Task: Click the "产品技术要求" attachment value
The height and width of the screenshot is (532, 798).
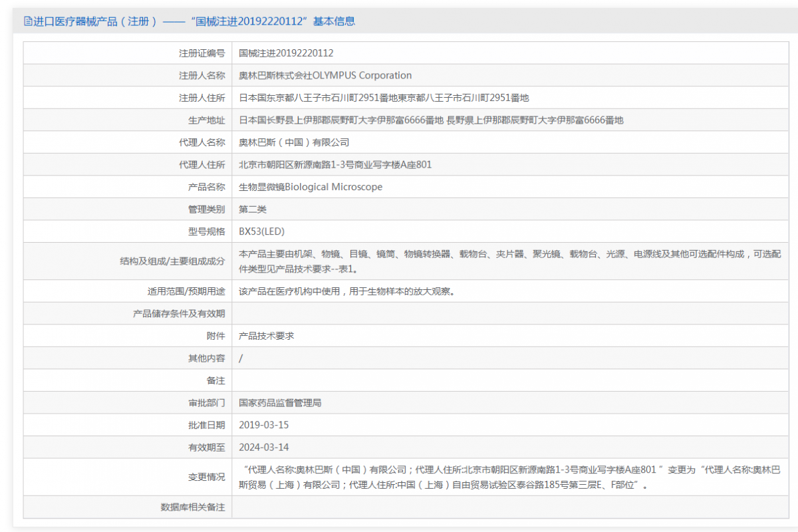Action: pos(267,336)
